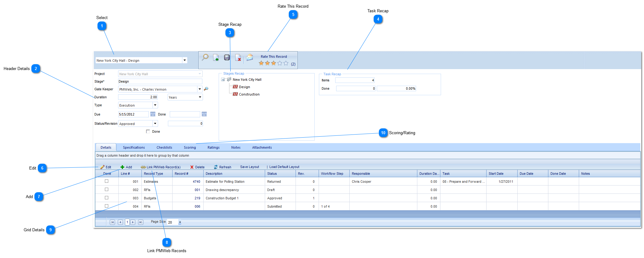Click the green plus Add icon
Viewport: 644px width, 258px height.
122,167
